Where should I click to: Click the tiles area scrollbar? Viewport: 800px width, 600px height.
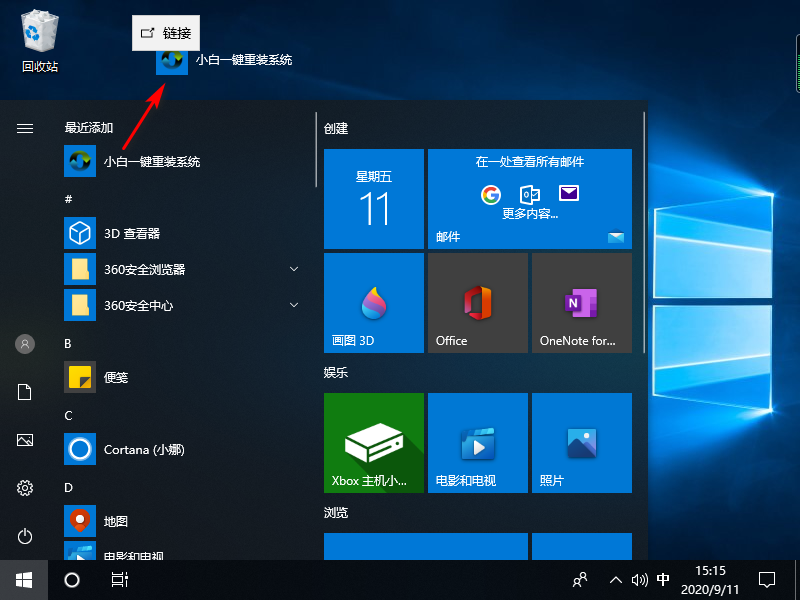[644, 233]
